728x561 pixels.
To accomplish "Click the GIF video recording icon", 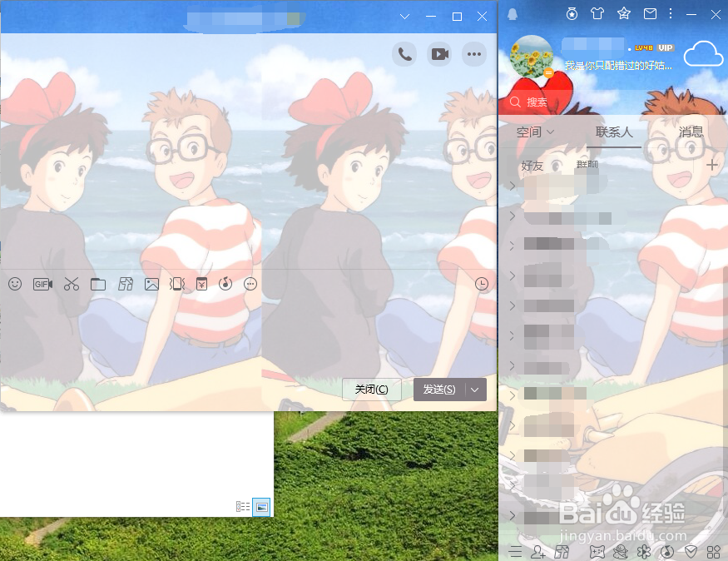I will tap(42, 284).
